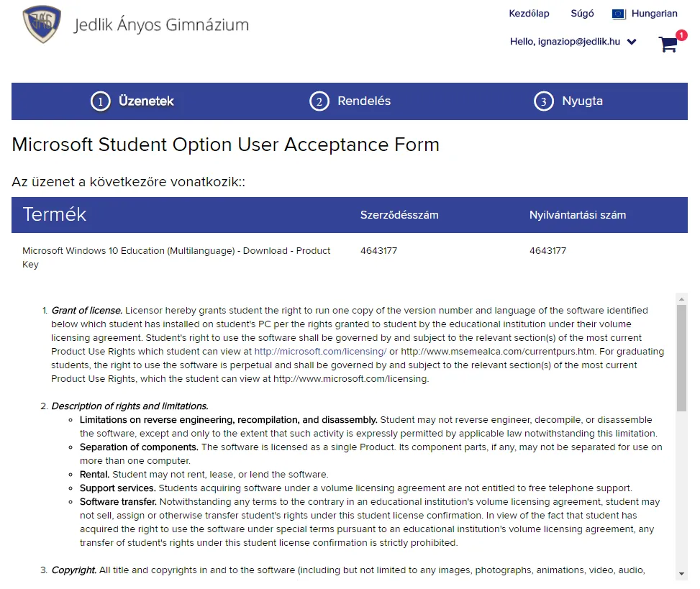Click the license text scrollbar thumb
700x589 pixels.
(x=681, y=358)
